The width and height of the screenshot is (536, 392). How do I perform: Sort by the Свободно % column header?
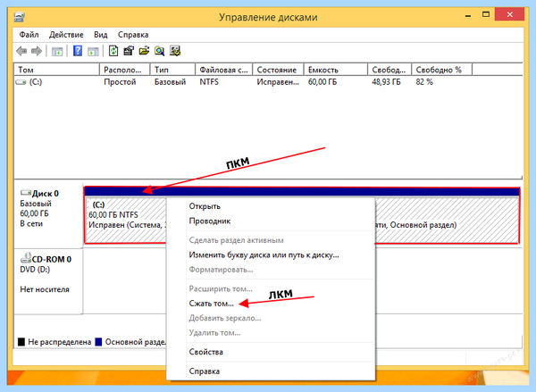442,70
